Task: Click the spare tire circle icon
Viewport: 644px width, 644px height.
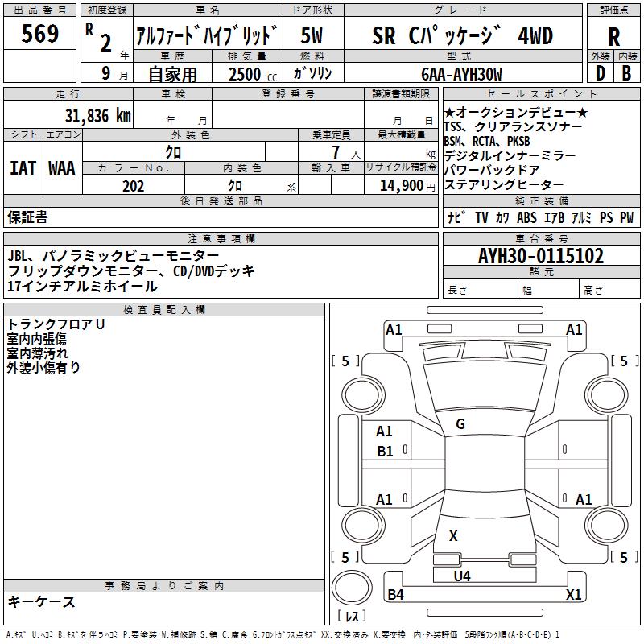Action: click(352, 588)
